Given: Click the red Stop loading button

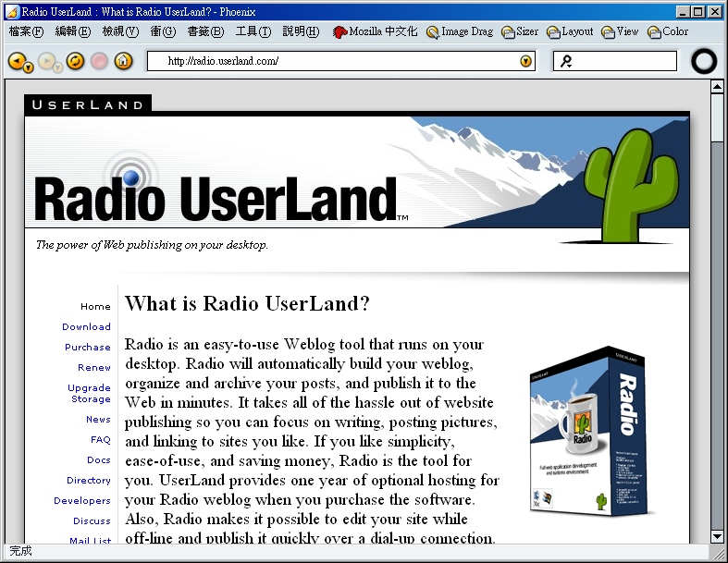Looking at the screenshot, I should 99,61.
